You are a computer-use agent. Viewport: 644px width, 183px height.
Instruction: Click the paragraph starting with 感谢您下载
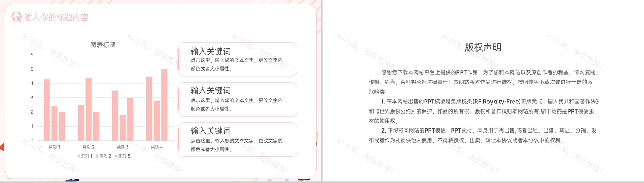tap(483, 82)
